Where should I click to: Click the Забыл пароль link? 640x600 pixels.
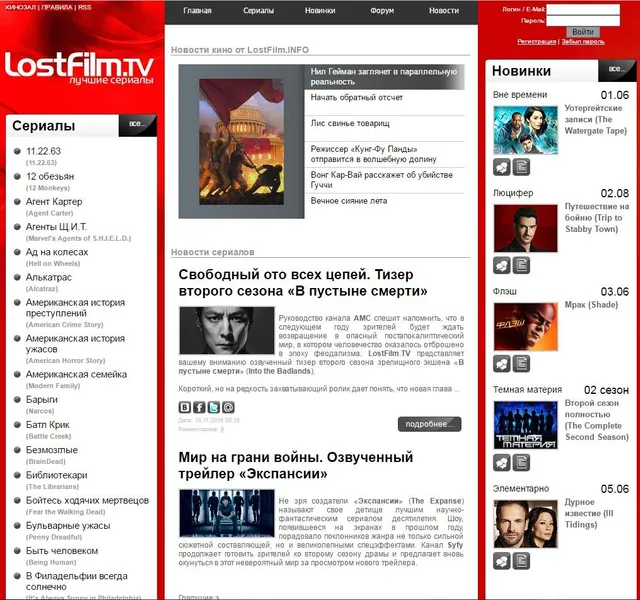point(583,42)
